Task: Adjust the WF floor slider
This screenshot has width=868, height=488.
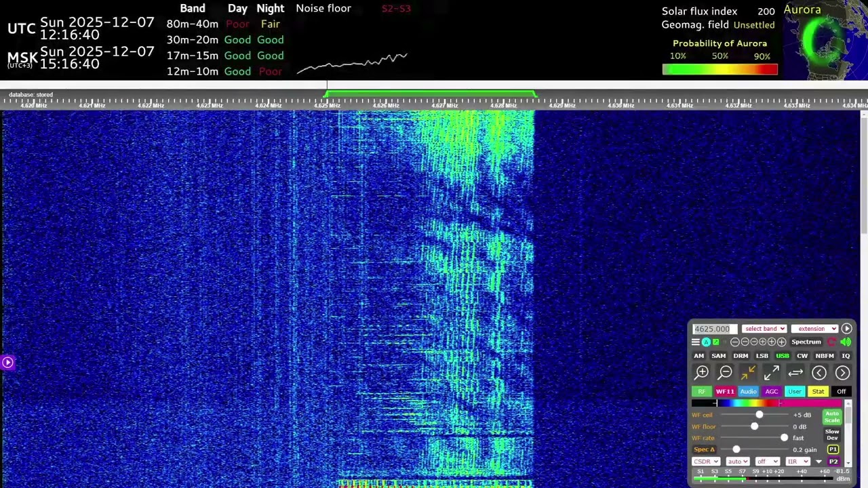Action: coord(754,426)
